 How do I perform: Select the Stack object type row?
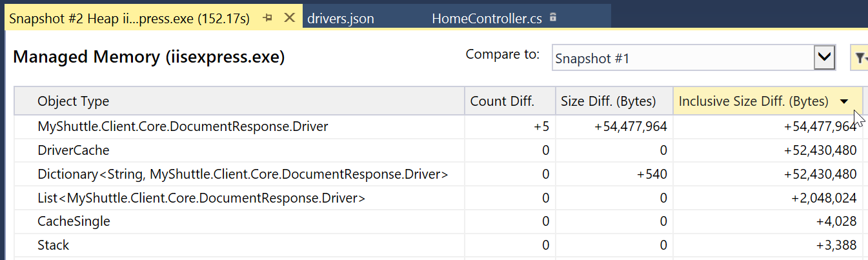[x=54, y=245]
